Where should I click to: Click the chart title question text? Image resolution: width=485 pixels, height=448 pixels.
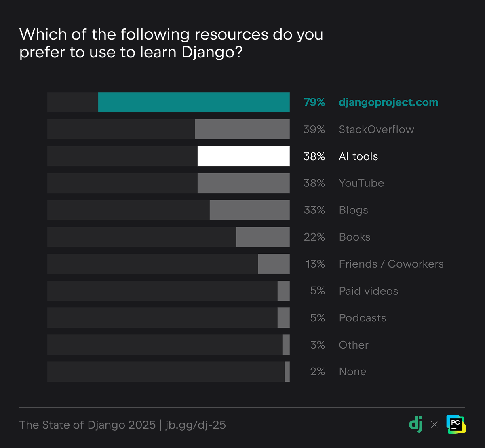[171, 43]
